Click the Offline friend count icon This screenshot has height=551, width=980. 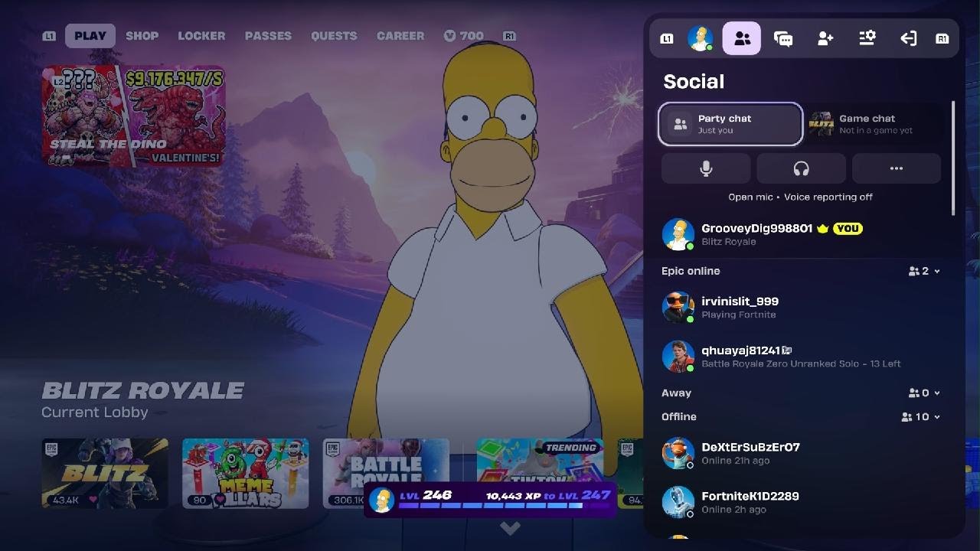coord(907,417)
